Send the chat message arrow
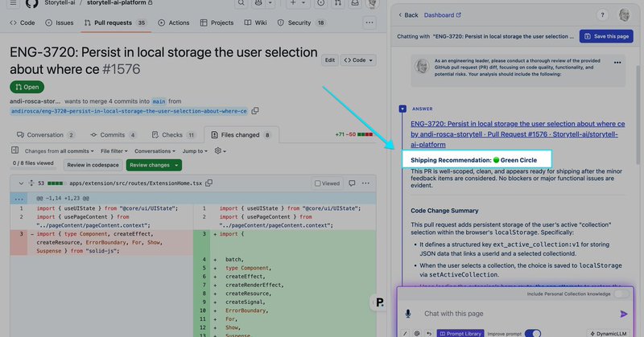The height and width of the screenshot is (337, 644). pyautogui.click(x=623, y=314)
